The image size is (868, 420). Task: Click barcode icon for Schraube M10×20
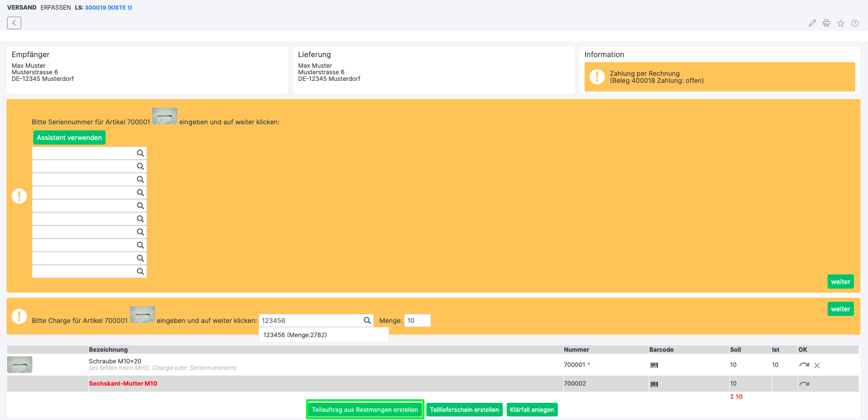[654, 365]
